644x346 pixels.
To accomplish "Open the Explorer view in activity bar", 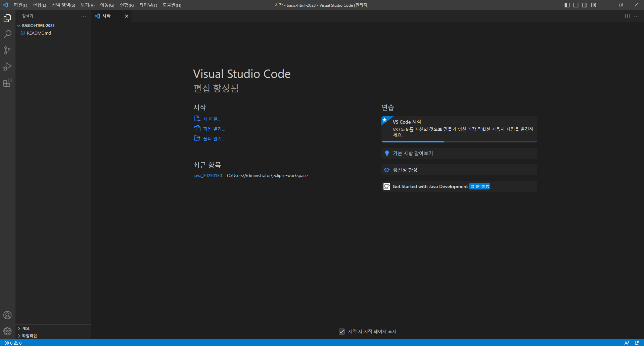I will coord(7,18).
